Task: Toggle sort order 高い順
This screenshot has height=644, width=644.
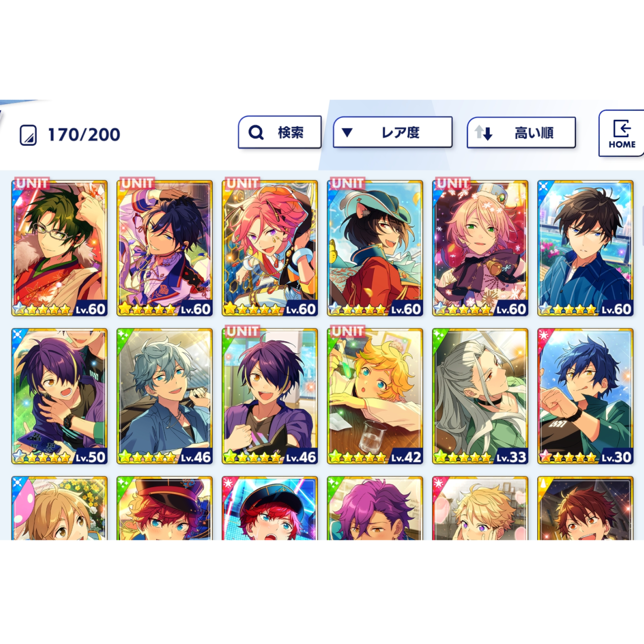Action: (x=521, y=133)
